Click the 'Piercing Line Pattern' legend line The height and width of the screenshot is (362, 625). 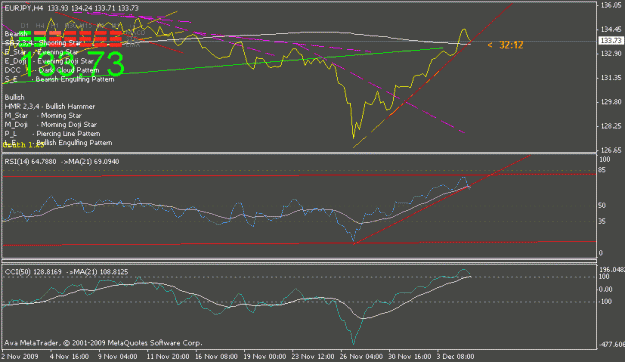coord(52,134)
